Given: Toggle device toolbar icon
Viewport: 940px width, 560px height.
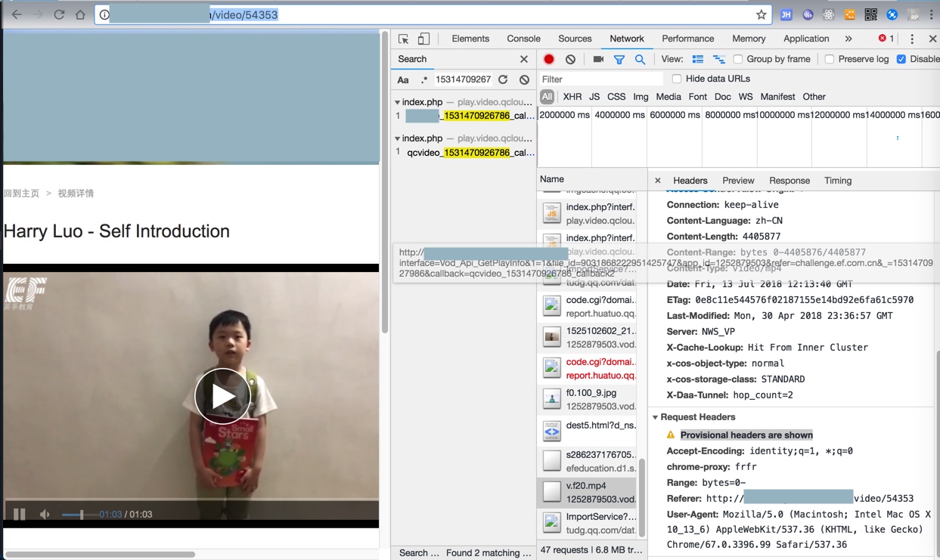Looking at the screenshot, I should coord(423,39).
